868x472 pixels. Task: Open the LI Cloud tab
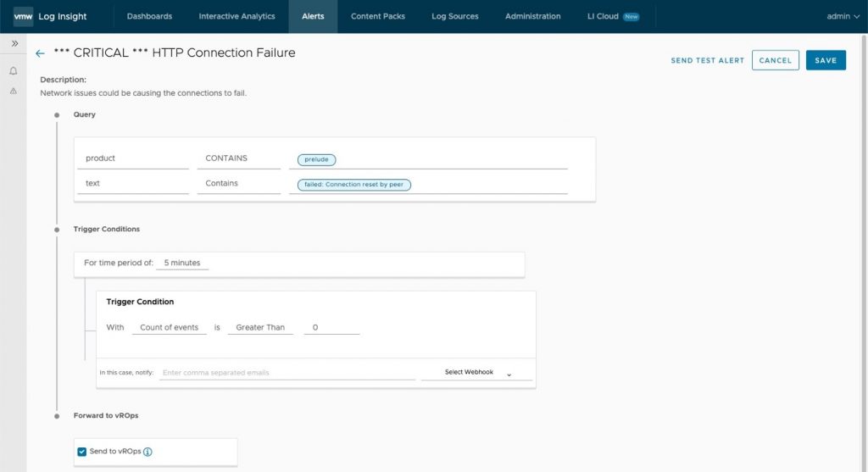[603, 17]
